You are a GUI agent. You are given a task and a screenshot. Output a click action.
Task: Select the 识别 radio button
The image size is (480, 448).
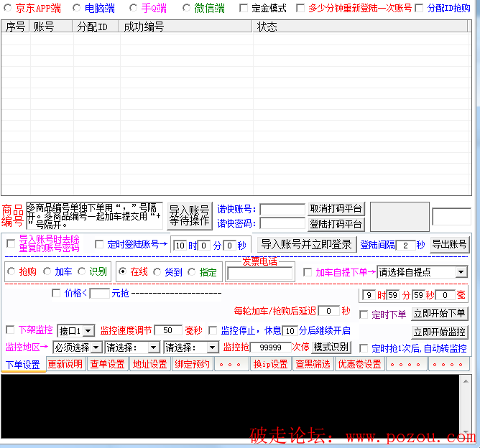[81, 271]
